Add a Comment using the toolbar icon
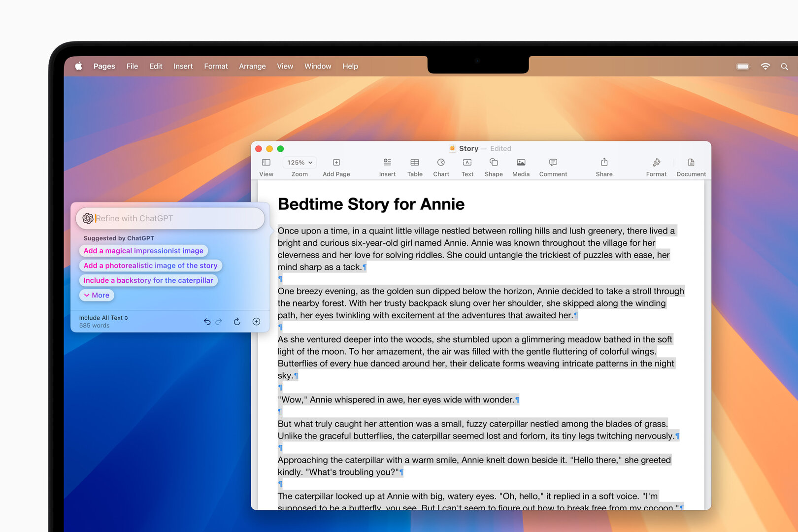This screenshot has height=532, width=798. [553, 166]
